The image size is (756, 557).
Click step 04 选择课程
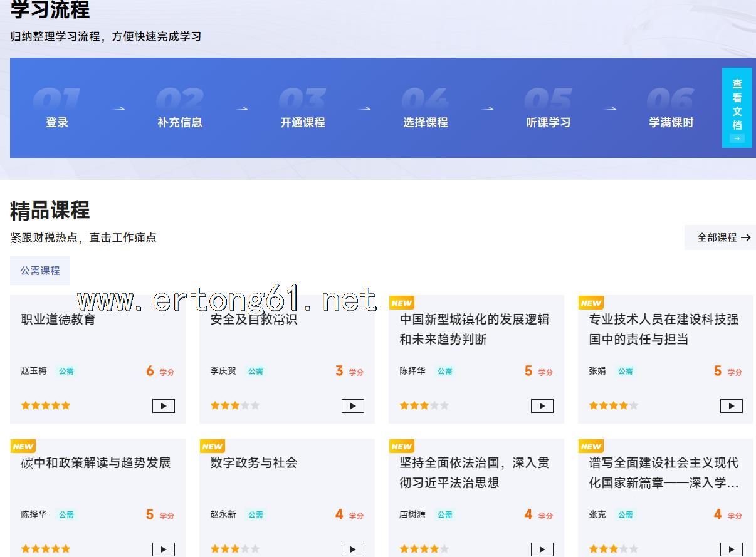pos(426,122)
